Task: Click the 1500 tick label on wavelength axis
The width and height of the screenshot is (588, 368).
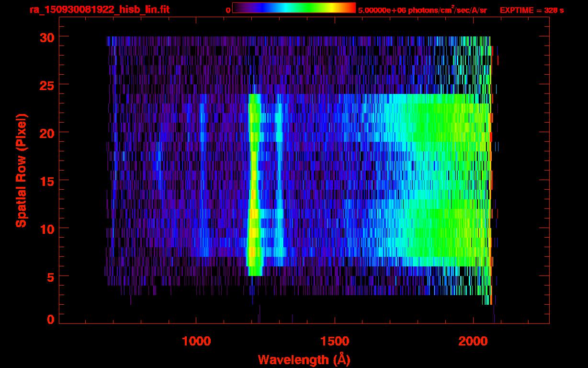Action: [x=335, y=341]
